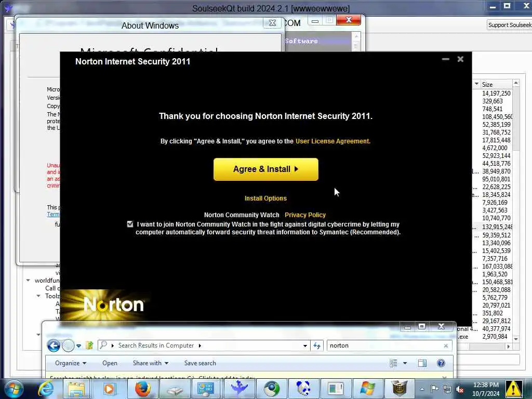Open Explorer recent pages dropdown arrow
Image resolution: width=532 pixels, height=399 pixels.
point(79,345)
